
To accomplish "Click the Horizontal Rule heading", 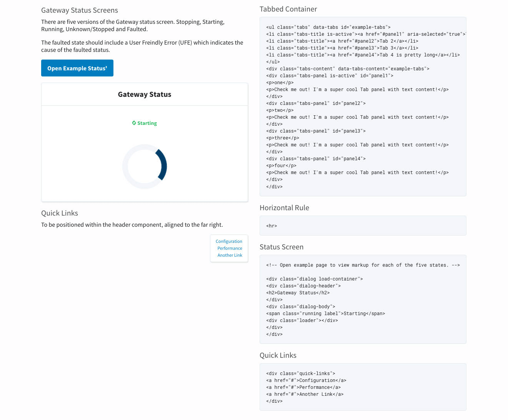I will (284, 208).
